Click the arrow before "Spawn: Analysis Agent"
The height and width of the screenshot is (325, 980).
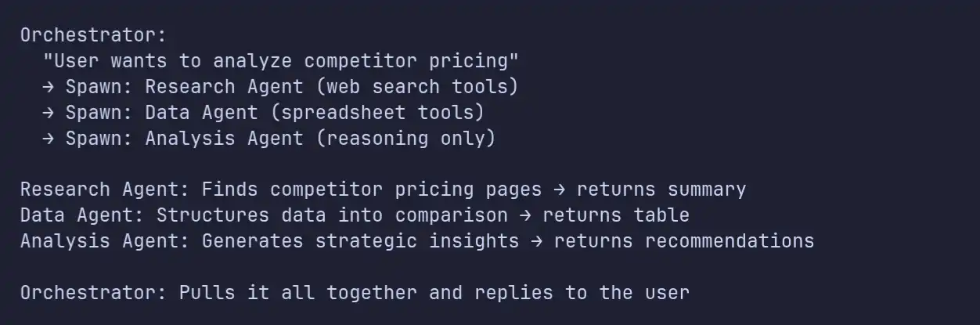coord(49,138)
